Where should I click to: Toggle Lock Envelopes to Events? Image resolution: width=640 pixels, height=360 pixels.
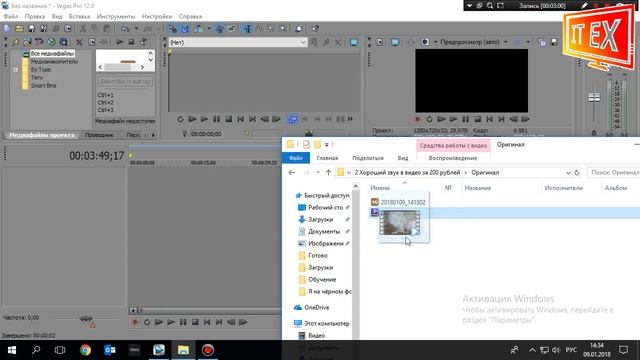pyautogui.click(x=220, y=29)
